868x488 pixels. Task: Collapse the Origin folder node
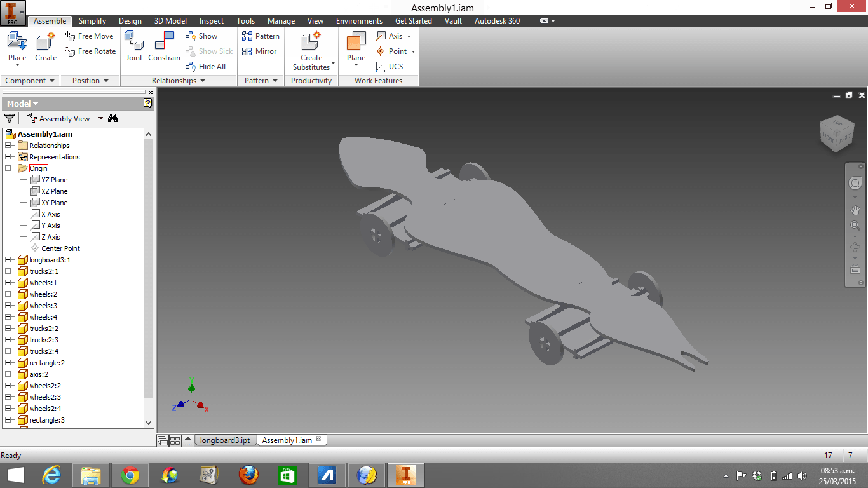pos(8,168)
